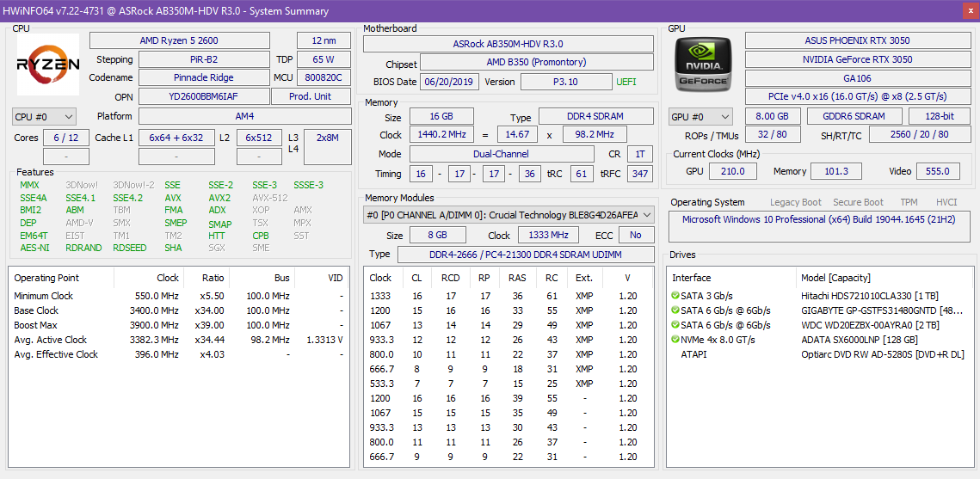Click the ASUS PHOENIX RTX 3050 field

857,40
